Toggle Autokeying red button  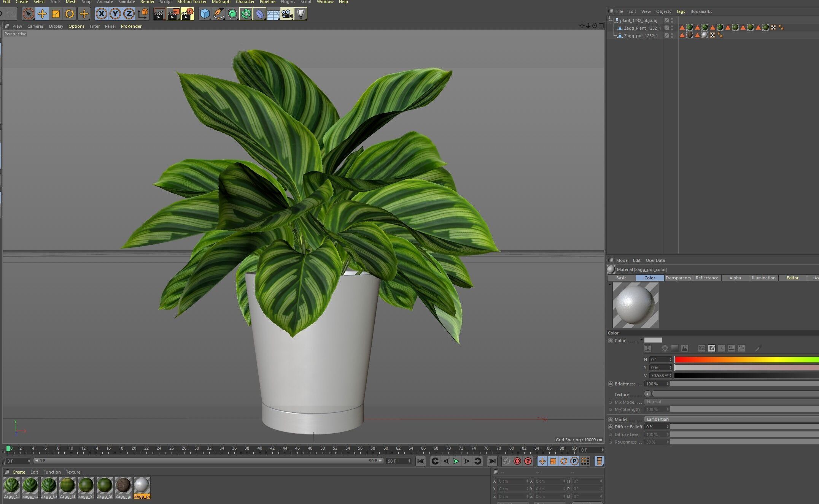coord(517,461)
